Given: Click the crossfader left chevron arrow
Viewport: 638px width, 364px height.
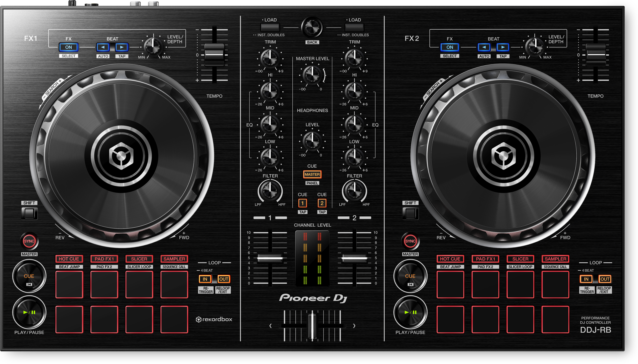Looking at the screenshot, I should point(270,326).
